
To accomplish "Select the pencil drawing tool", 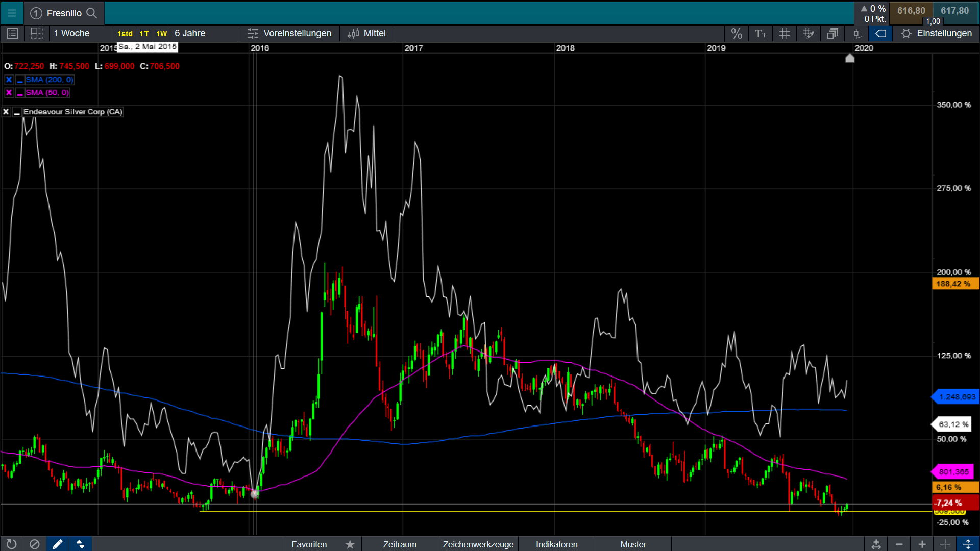I will pyautogui.click(x=57, y=544).
